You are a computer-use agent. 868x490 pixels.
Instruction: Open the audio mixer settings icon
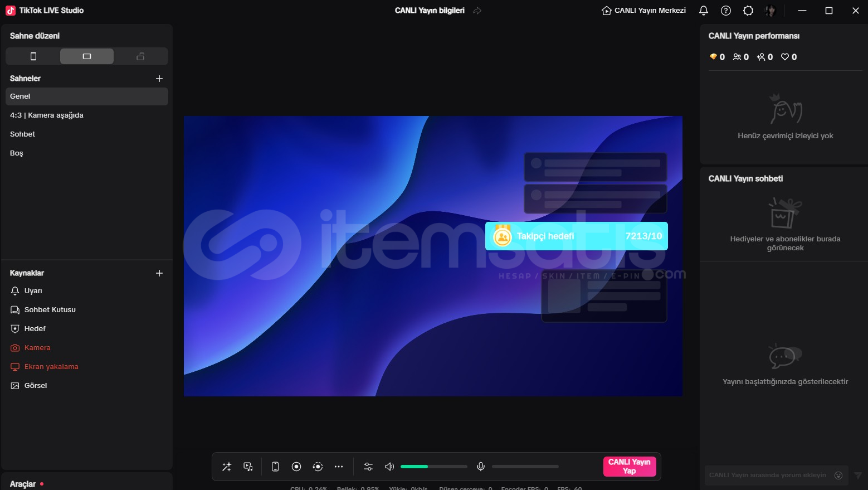click(x=368, y=467)
